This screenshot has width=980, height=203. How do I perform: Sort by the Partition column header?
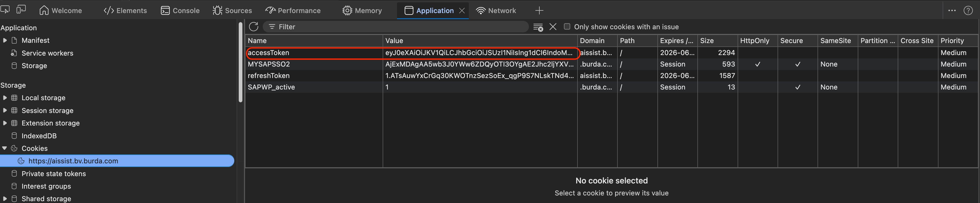pos(878,41)
